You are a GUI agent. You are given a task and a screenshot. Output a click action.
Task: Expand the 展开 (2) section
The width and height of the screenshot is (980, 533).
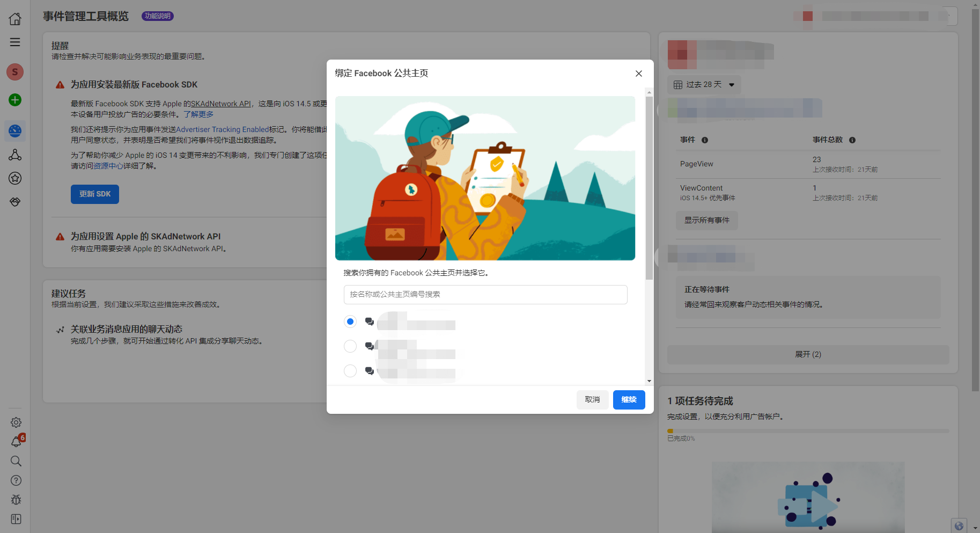[807, 354]
